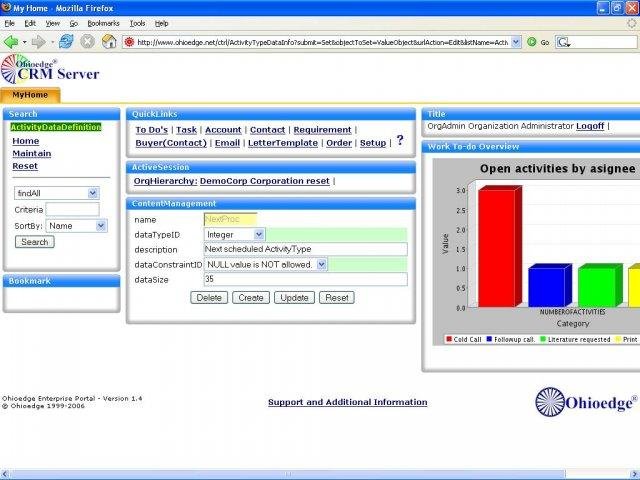Click the green Go button icon

(x=531, y=42)
